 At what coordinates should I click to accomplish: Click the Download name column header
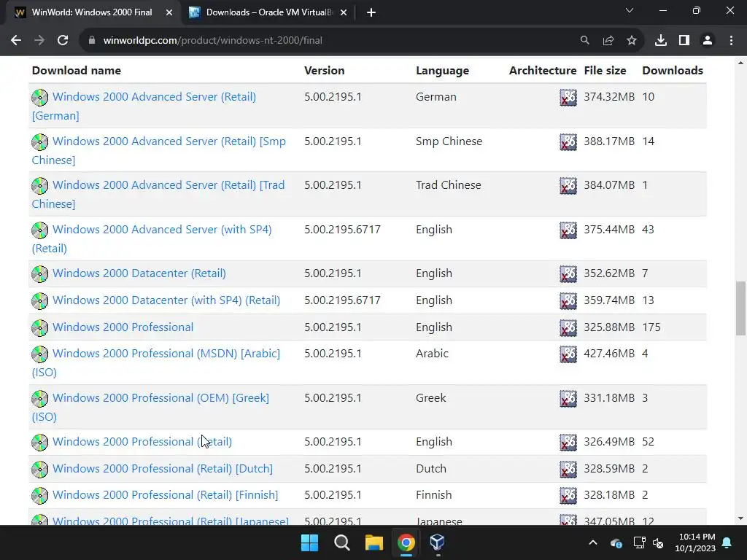[x=76, y=71]
